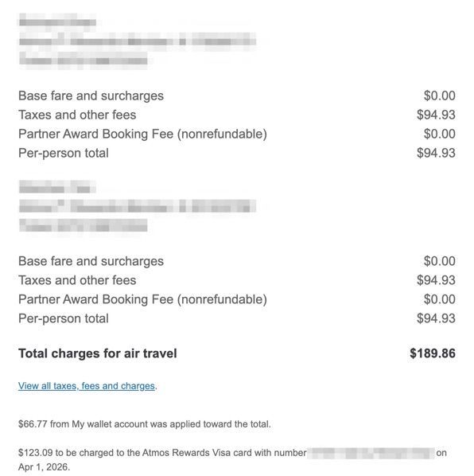Click the first passenger's blurred name line

(57, 21)
